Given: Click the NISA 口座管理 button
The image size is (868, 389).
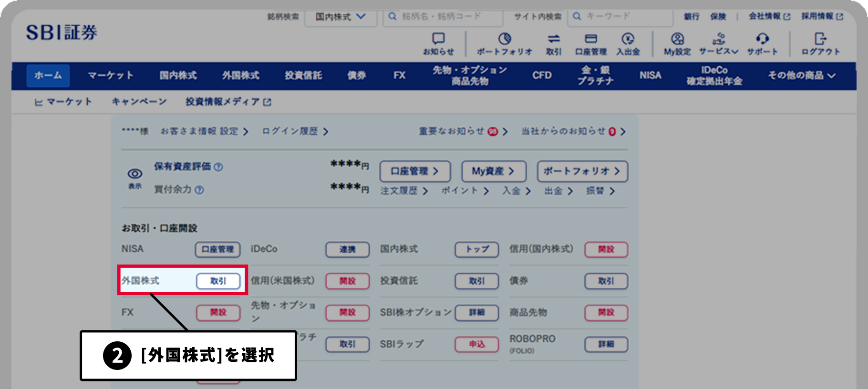Looking at the screenshot, I should (x=217, y=249).
